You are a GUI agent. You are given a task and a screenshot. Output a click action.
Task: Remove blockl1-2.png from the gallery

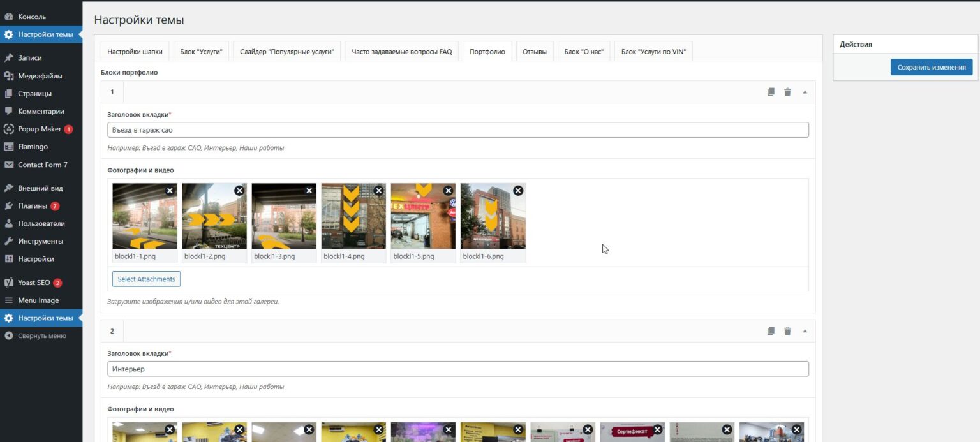(239, 190)
